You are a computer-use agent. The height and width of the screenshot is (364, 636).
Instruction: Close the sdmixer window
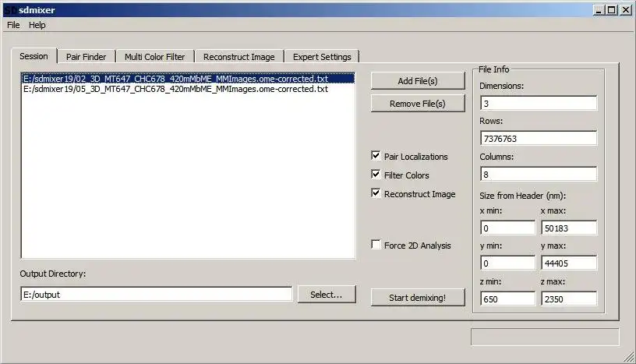(626, 10)
